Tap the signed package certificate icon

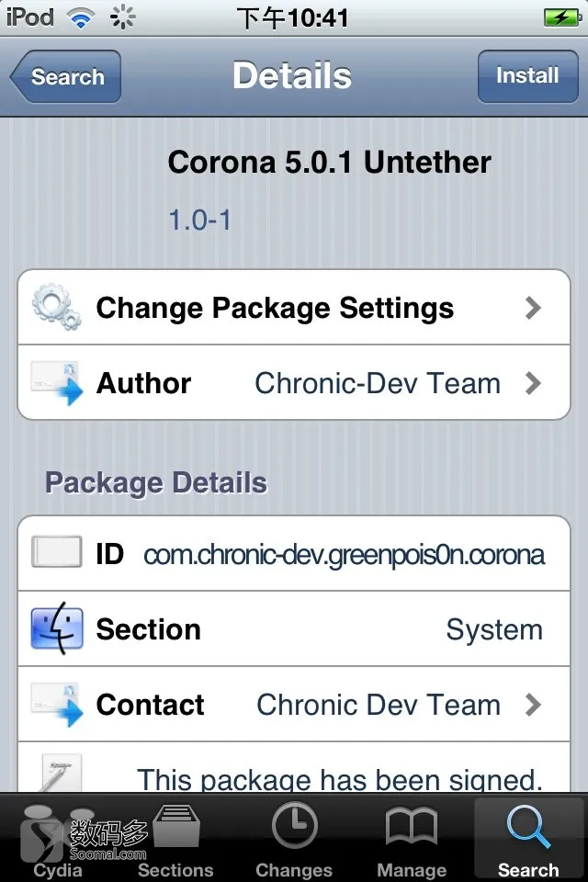pyautogui.click(x=62, y=773)
